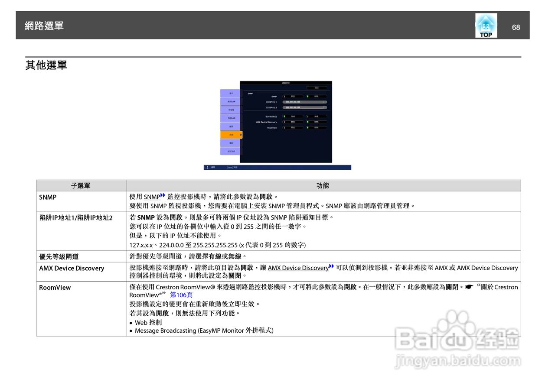Select the 重設 tab in projector menu
This screenshot has height=392, width=555.
pyautogui.click(x=230, y=143)
